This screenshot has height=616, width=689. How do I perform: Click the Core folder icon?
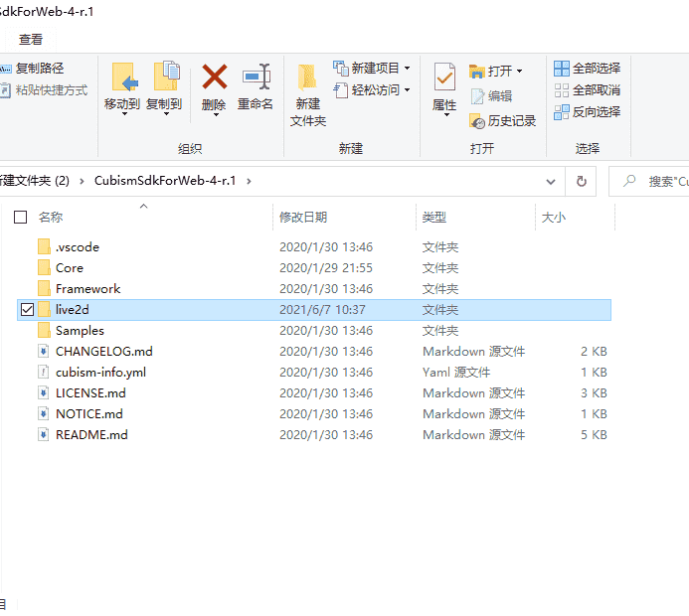coord(44,268)
